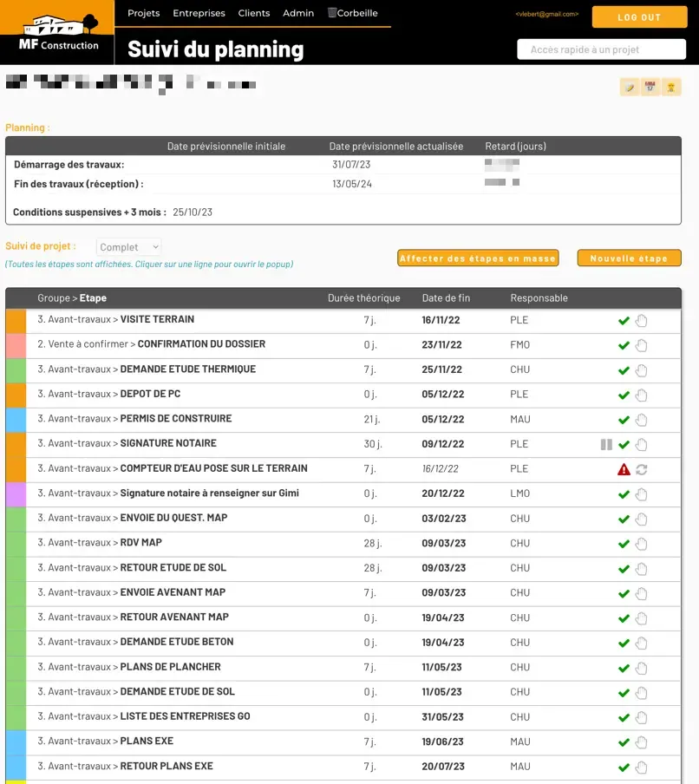Click pink color tag of CONFIRMATION DU DOSSIER row

coord(16,345)
